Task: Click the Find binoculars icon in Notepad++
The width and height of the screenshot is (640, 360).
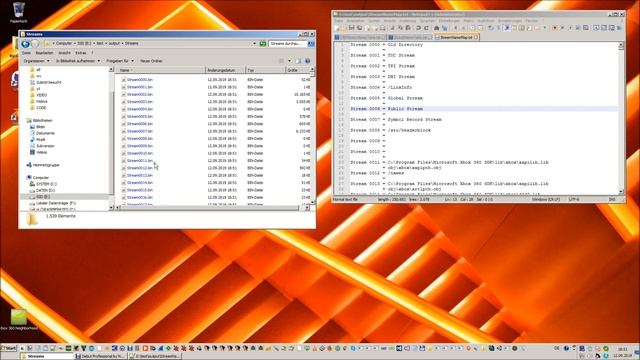Action: click(x=436, y=28)
